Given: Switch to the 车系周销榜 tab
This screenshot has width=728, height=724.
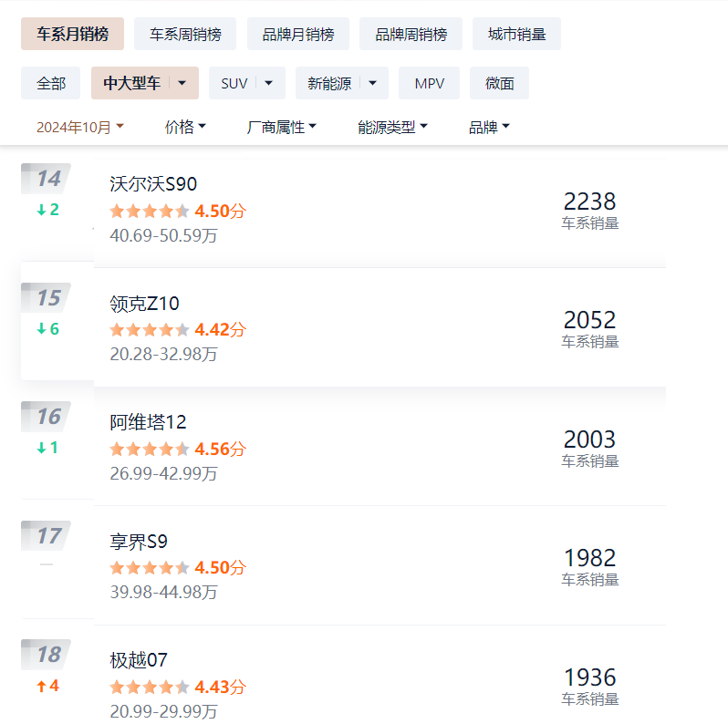Looking at the screenshot, I should point(185,35).
